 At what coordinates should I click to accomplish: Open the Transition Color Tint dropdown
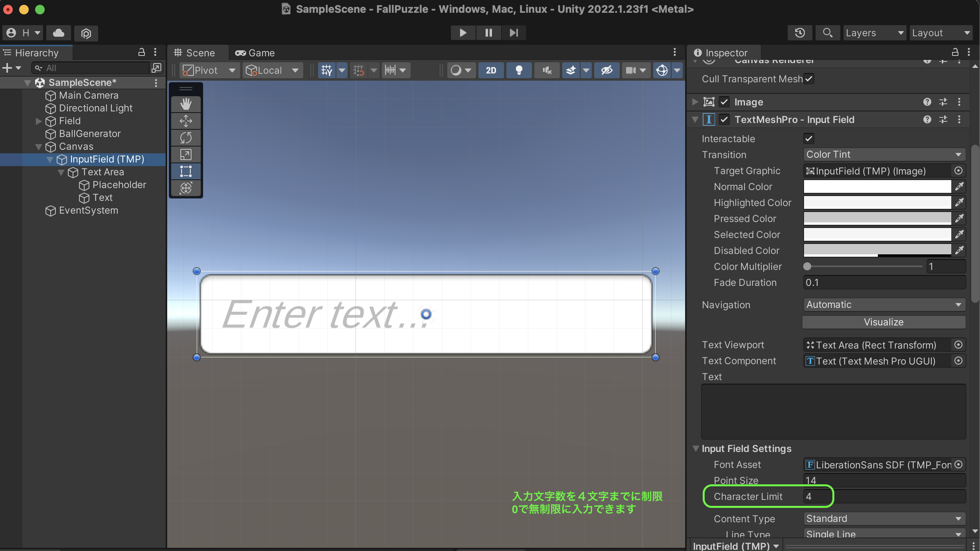884,155
